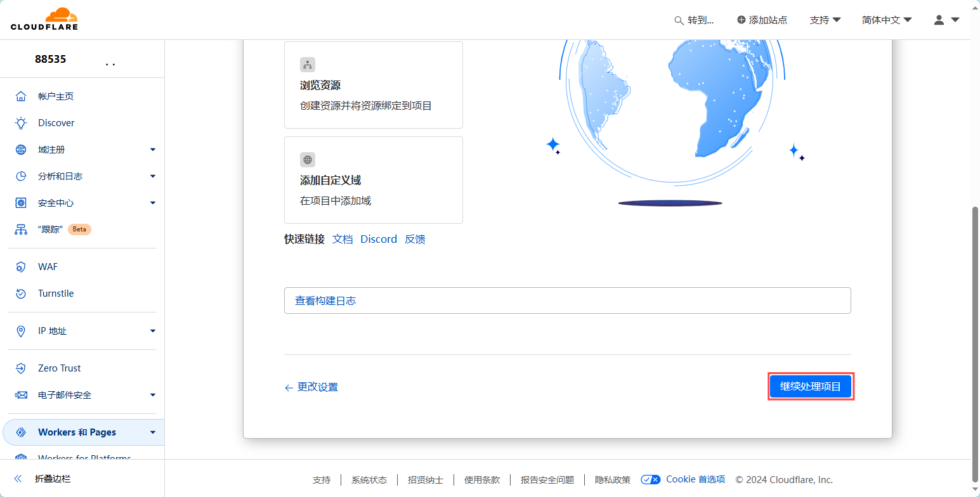Viewport: 980px width, 497px height.
Task: Click the Workers 和 Pages icon
Action: pos(21,432)
